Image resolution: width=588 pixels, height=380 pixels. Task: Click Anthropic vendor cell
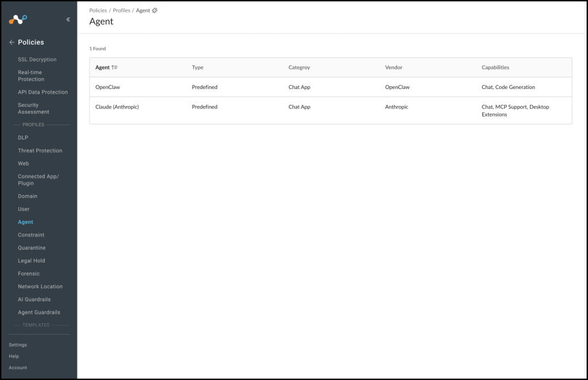coord(396,107)
